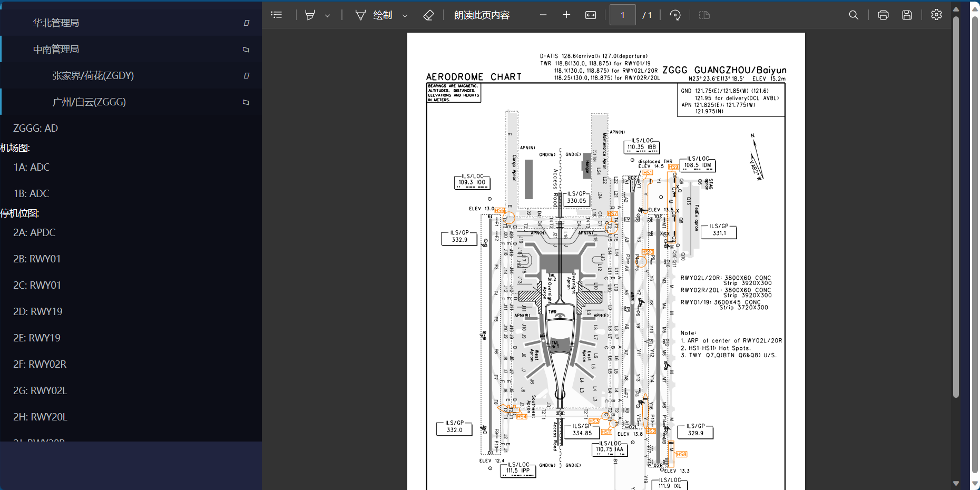Open the 绘制 draw options dropdown arrow
The width and height of the screenshot is (980, 490).
pyautogui.click(x=405, y=16)
